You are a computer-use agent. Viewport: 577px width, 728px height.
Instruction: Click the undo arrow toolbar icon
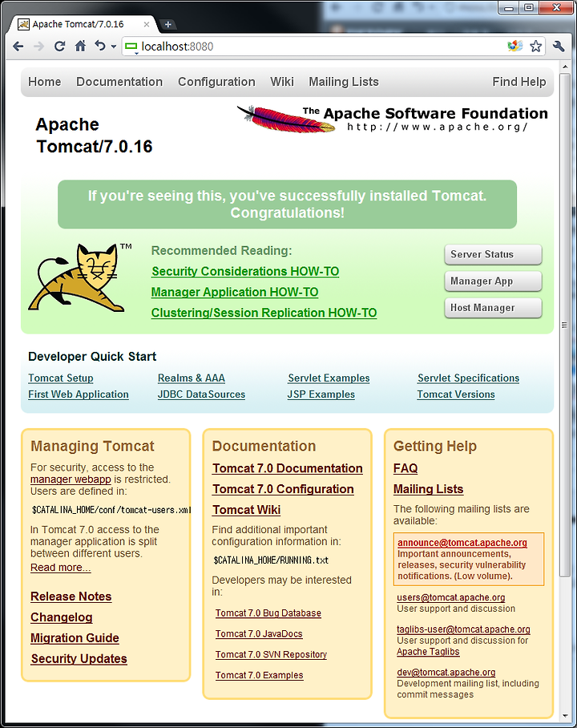(100, 46)
